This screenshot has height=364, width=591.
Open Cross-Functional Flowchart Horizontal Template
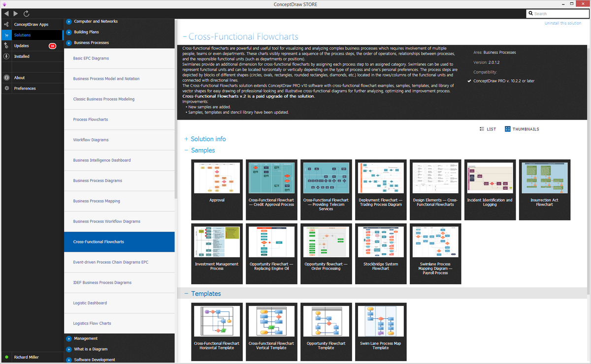click(x=217, y=333)
